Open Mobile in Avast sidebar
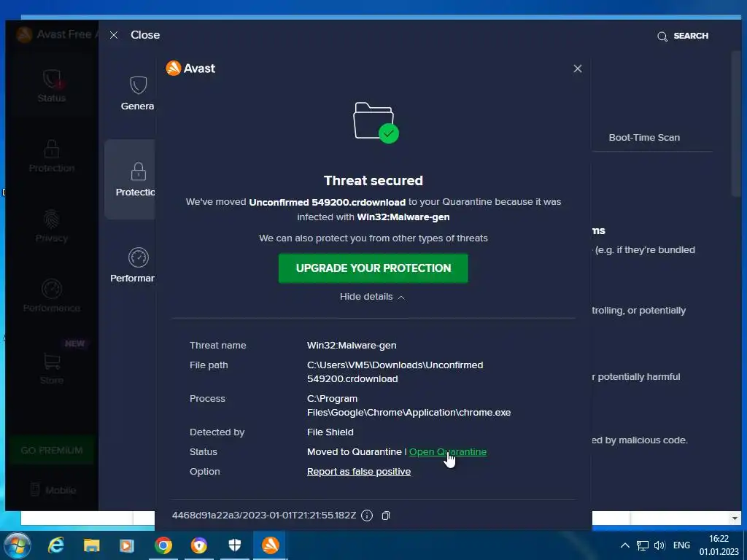Screen dimensions: 747x560 pos(53,489)
